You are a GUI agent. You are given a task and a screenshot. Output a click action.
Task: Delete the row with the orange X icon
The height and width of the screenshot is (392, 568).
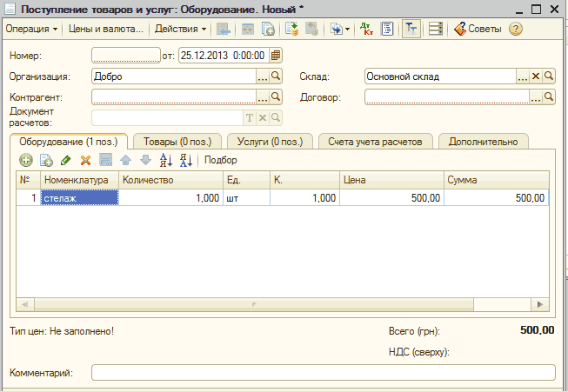[85, 160]
